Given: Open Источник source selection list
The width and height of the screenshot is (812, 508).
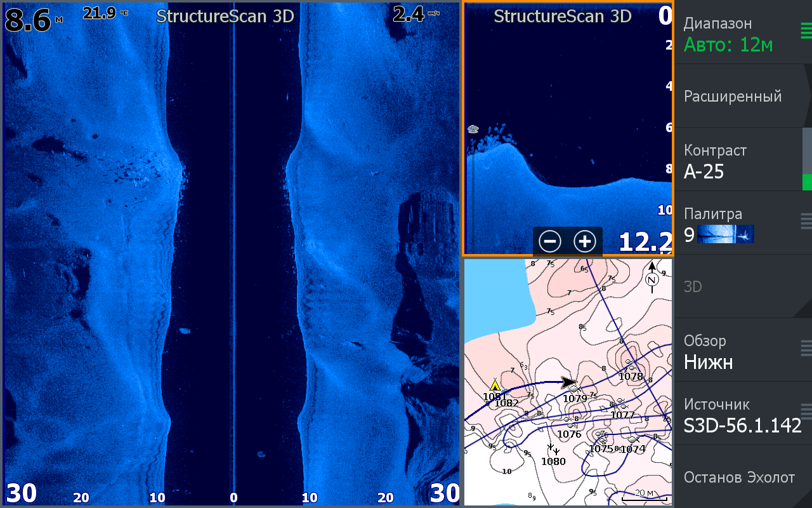Looking at the screenshot, I should (739, 414).
